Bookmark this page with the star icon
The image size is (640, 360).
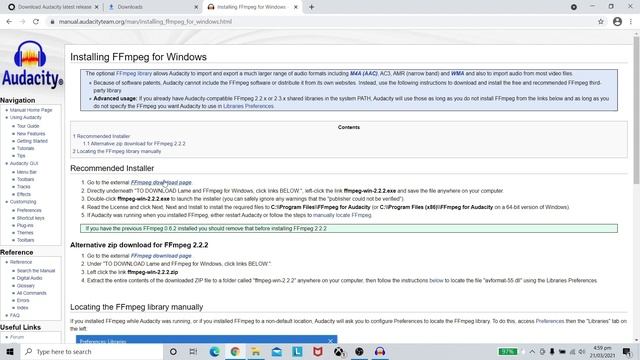tap(601, 22)
